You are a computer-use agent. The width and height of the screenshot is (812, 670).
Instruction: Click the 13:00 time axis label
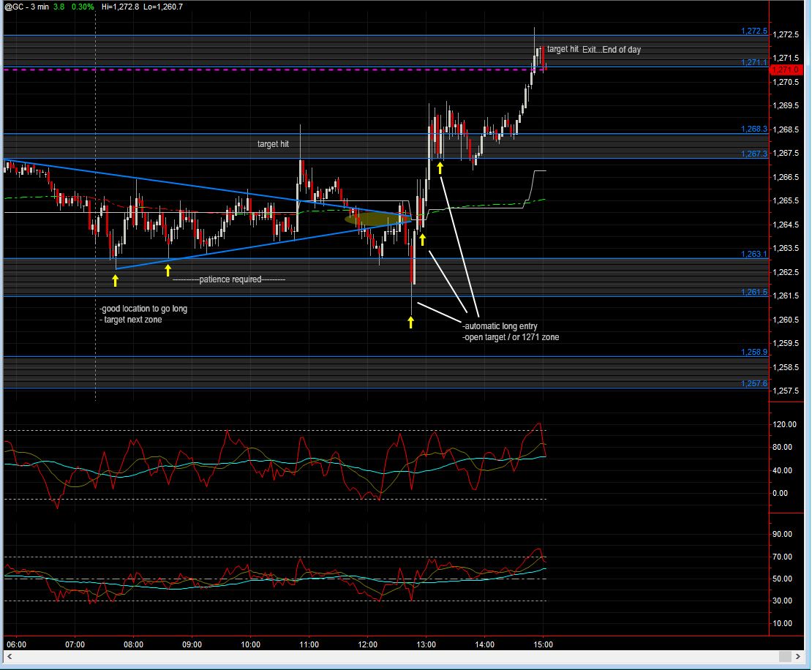426,644
